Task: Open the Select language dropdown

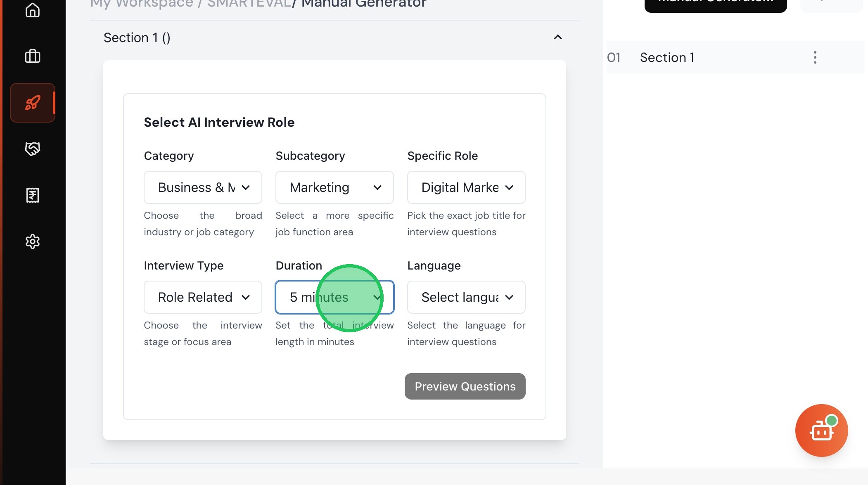Action: point(466,297)
